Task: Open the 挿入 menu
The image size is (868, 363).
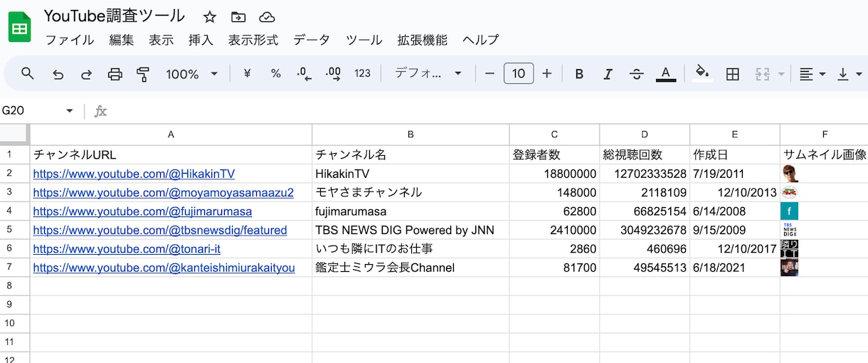Action: pos(201,40)
